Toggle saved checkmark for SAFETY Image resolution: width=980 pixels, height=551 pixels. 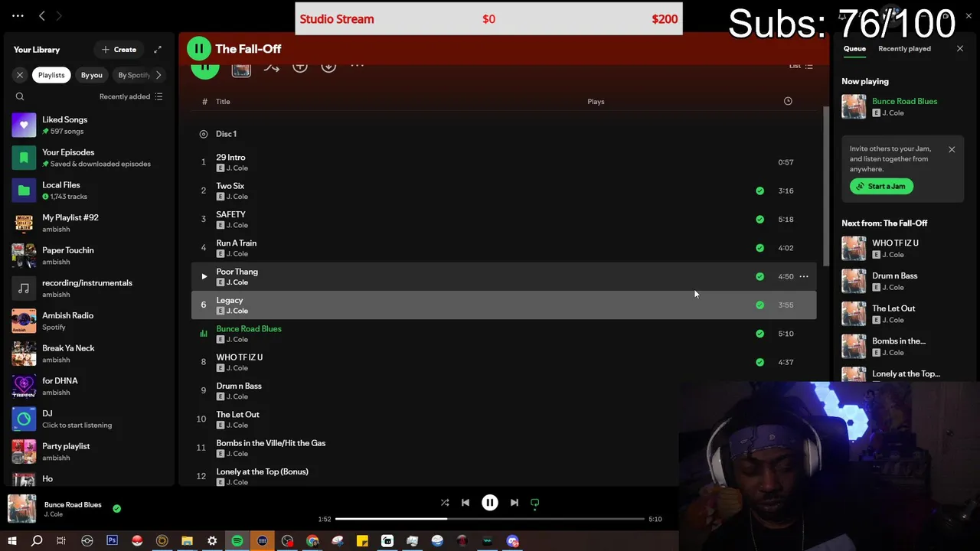click(759, 219)
